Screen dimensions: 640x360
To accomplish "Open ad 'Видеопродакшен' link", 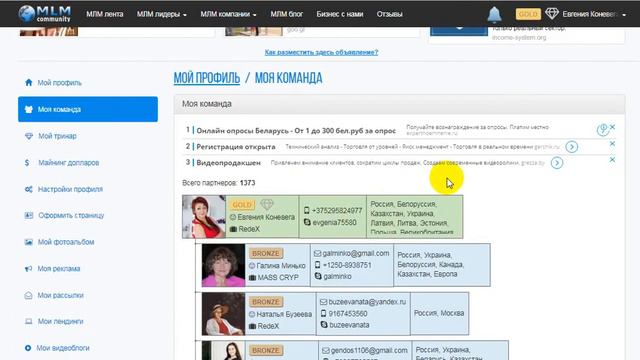I will coord(228,162).
